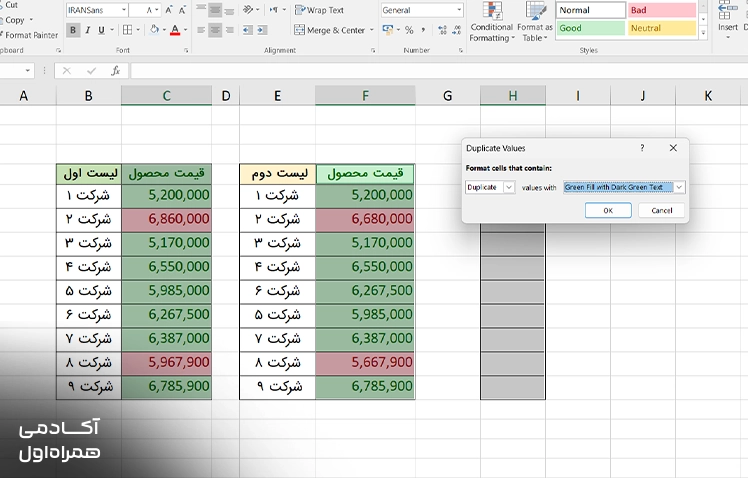Toggle Bold formatting

(x=73, y=30)
